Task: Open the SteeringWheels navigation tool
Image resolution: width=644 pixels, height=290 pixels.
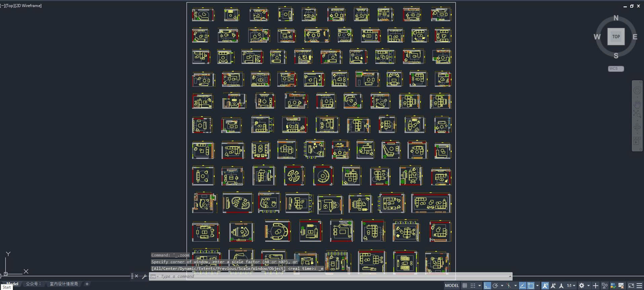Action: (x=637, y=91)
